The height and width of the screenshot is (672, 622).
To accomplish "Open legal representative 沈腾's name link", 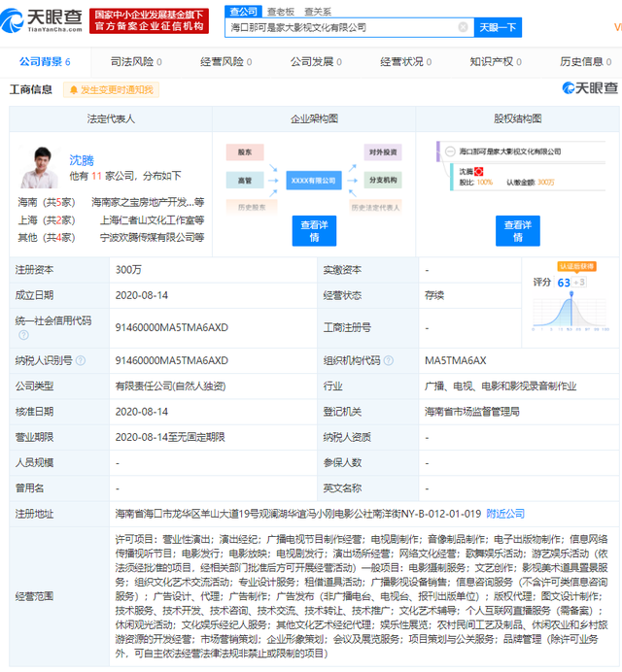I will tap(82, 160).
